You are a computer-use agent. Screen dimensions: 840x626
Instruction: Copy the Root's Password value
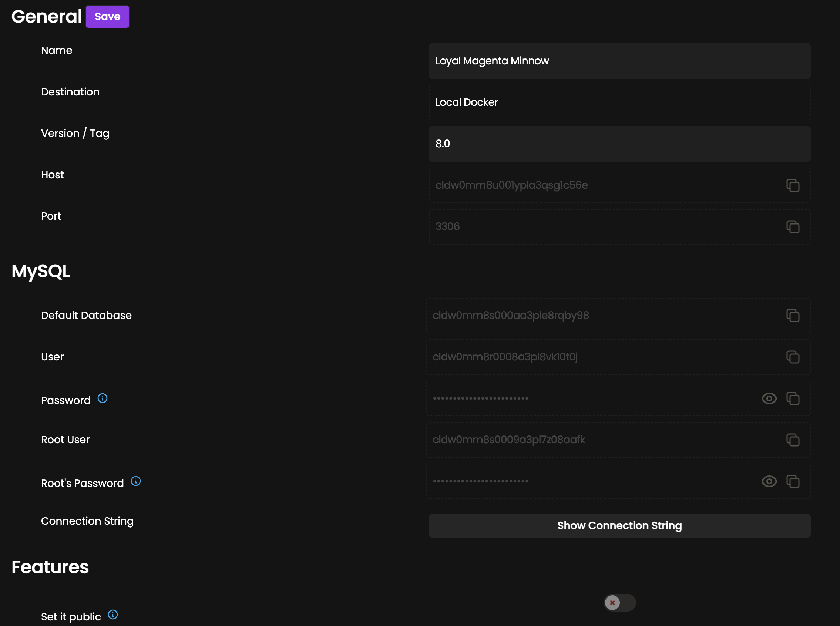[793, 481]
